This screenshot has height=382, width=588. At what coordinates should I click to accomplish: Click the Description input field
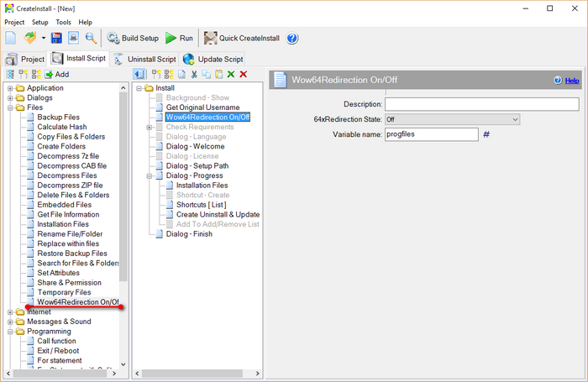click(x=482, y=104)
